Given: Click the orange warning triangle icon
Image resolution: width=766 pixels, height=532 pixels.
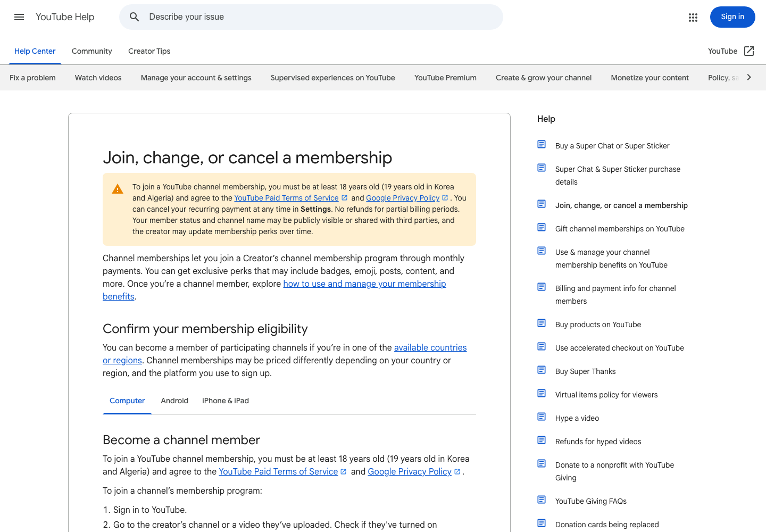Looking at the screenshot, I should pyautogui.click(x=118, y=189).
